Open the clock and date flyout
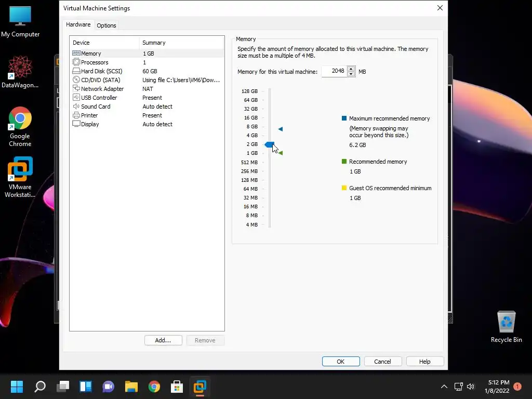Image resolution: width=532 pixels, height=399 pixels. coord(497,387)
